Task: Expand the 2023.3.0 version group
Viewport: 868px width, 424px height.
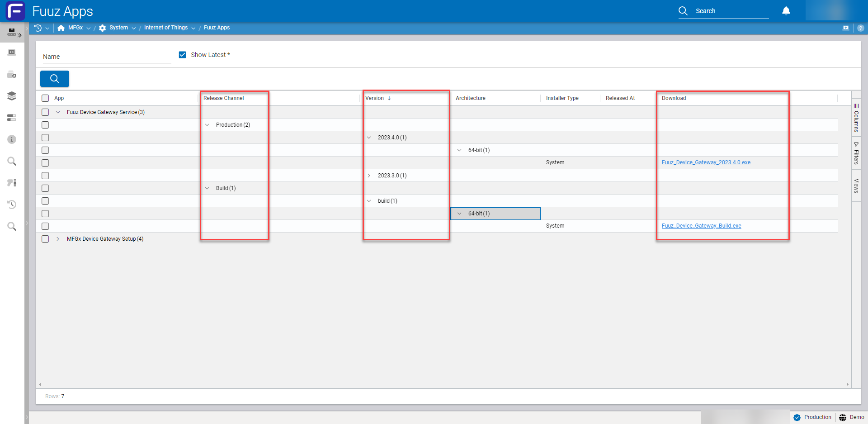Action: pyautogui.click(x=369, y=176)
